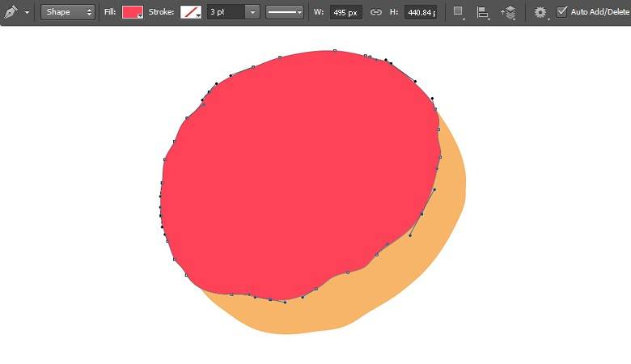Edit the 3 pt stroke width field
631x364 pixels.
tap(226, 12)
